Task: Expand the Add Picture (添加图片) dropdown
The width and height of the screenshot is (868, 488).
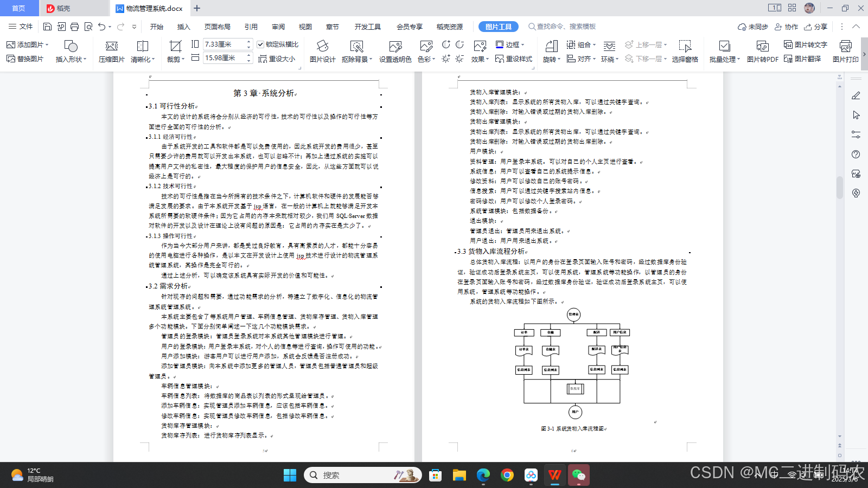Action: pos(47,44)
